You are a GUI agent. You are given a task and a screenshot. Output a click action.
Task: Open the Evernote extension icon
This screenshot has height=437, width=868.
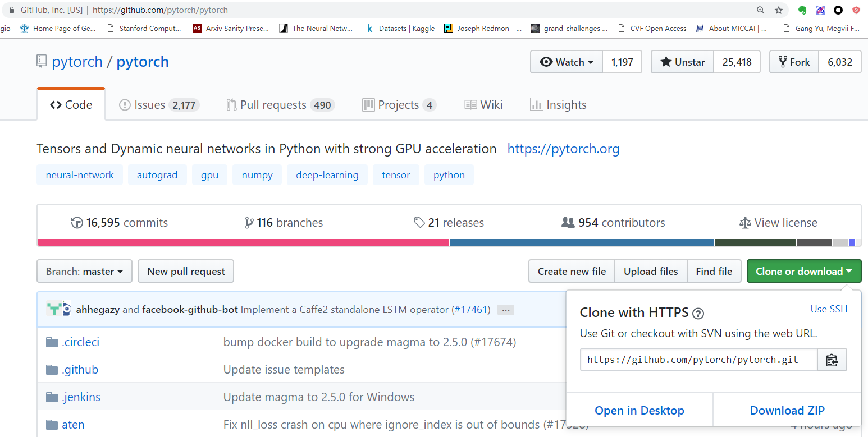(x=802, y=10)
